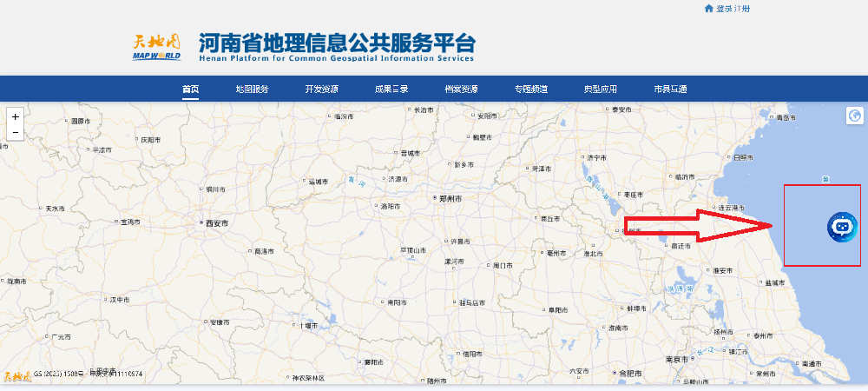Click the 济源市 label on the map
The width and height of the screenshot is (868, 391).
tap(398, 180)
